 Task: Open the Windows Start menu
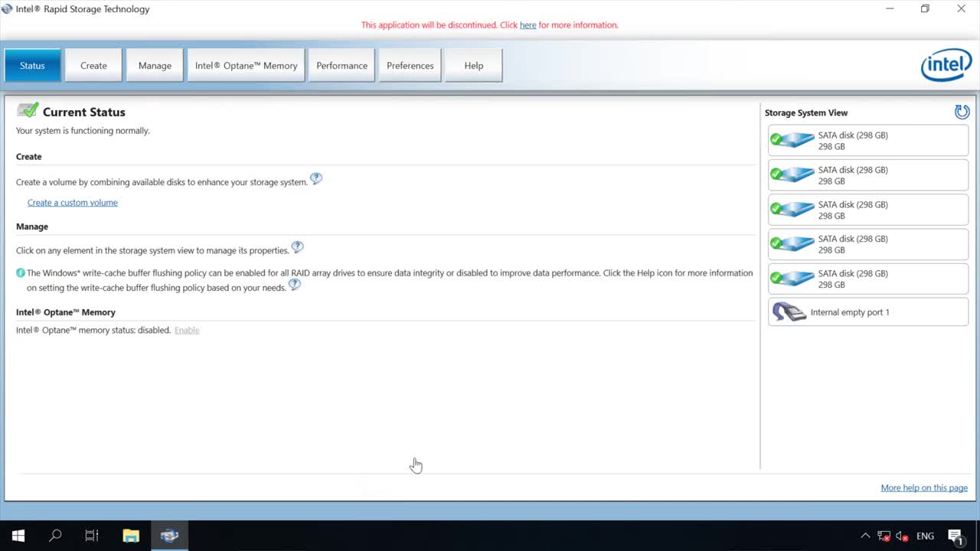pyautogui.click(x=18, y=536)
